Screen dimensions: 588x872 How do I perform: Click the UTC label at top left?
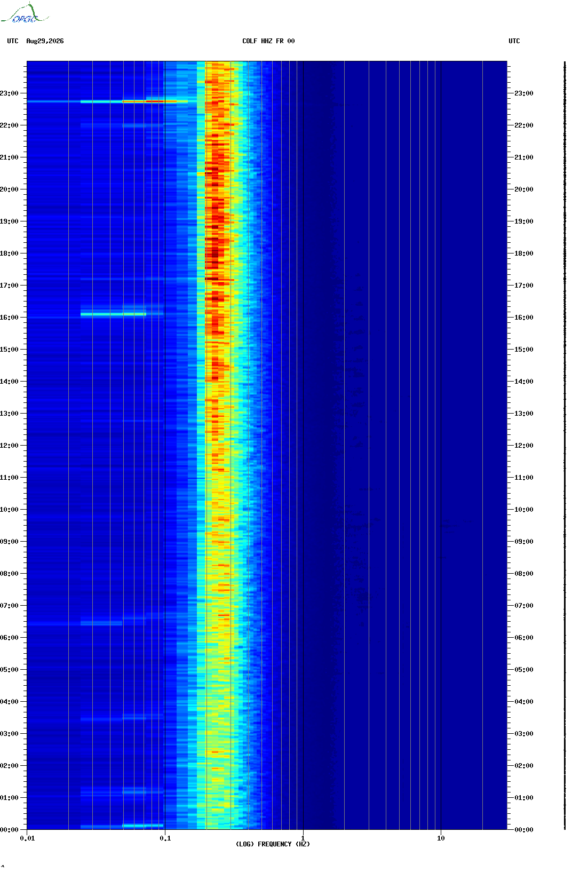point(13,41)
